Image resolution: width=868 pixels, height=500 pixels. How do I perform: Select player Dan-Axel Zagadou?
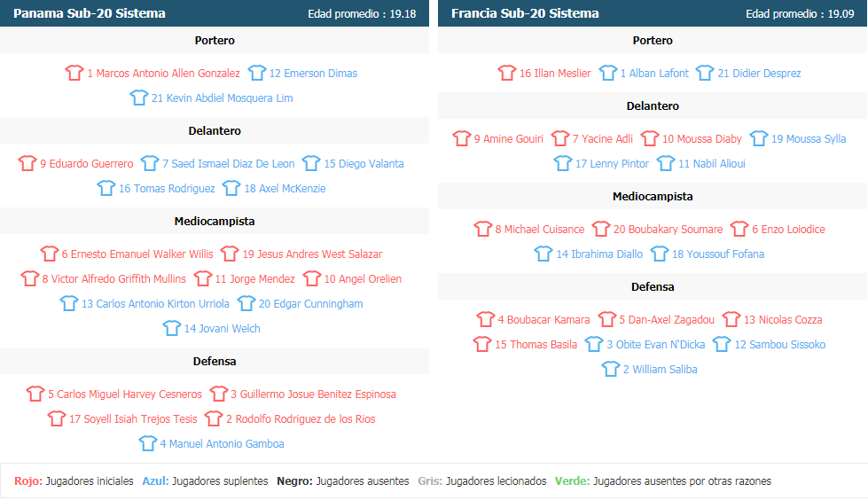pyautogui.click(x=667, y=319)
